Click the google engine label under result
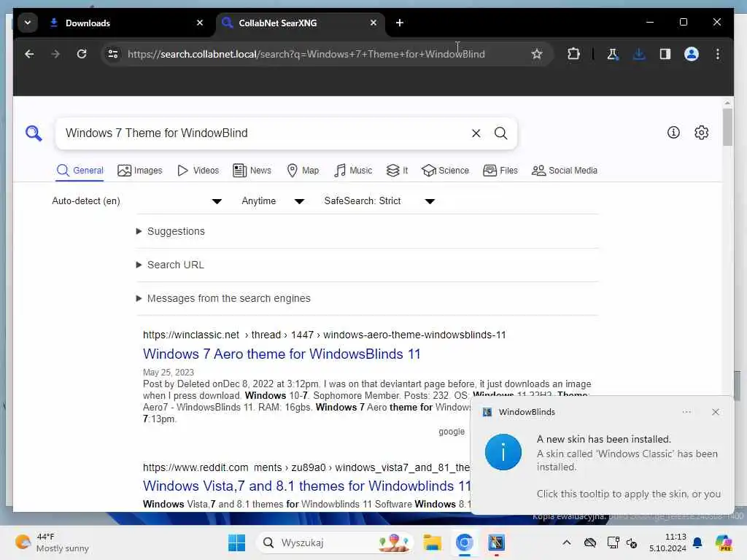Image resolution: width=747 pixels, height=560 pixels. pos(451,432)
